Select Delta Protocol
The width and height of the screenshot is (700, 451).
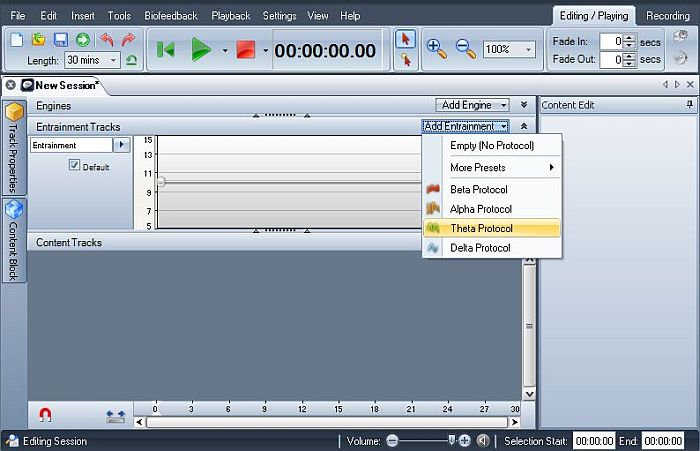click(492, 248)
